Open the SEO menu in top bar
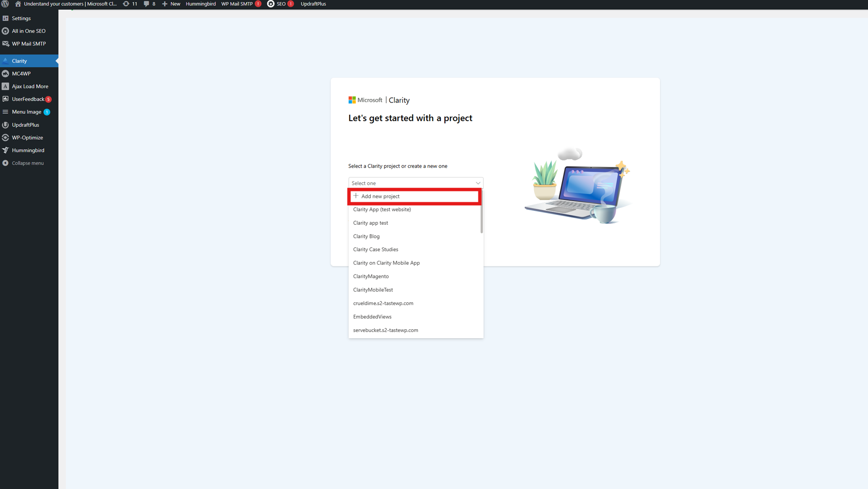 [280, 4]
